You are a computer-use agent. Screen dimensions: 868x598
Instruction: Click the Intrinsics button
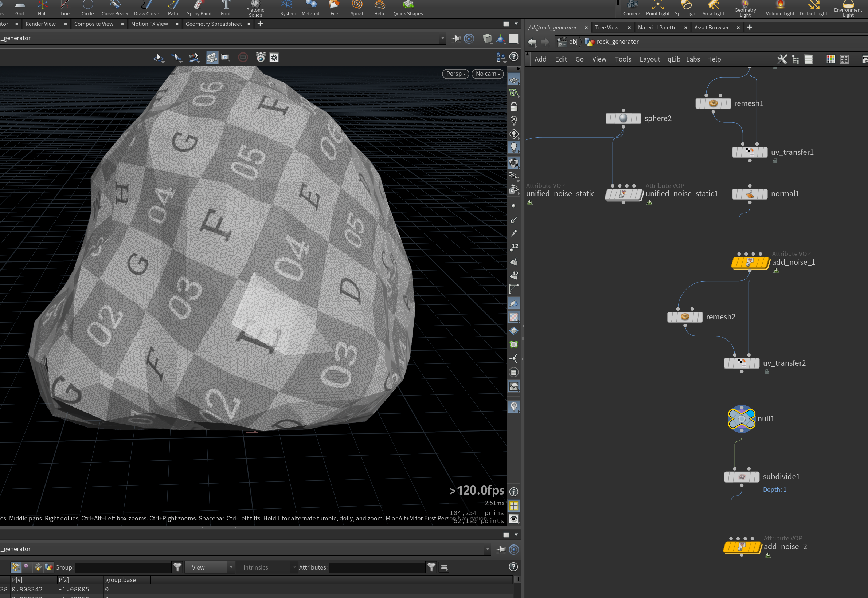[256, 567]
